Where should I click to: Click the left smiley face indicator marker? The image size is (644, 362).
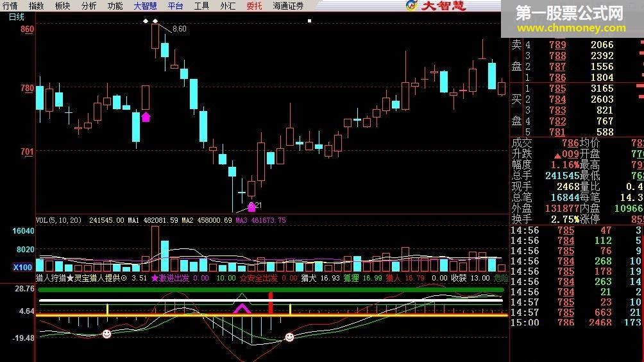coord(106,334)
